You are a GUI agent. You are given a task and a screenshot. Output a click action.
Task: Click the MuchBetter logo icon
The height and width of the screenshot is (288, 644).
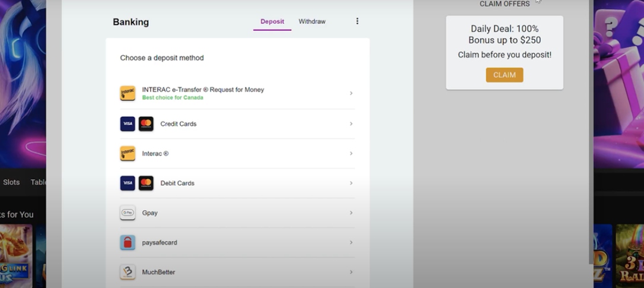pyautogui.click(x=127, y=272)
